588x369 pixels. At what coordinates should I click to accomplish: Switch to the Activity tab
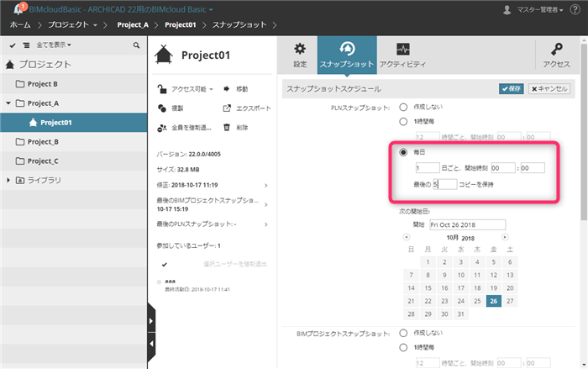[402, 55]
